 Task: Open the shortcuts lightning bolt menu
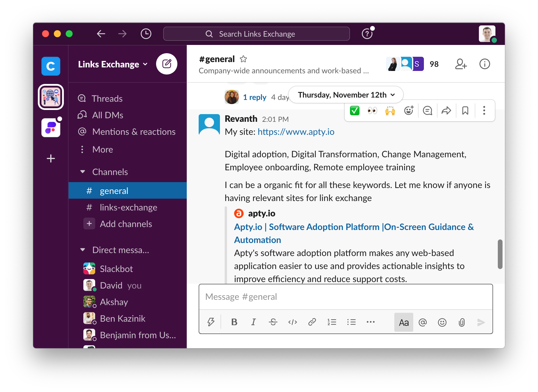click(211, 322)
